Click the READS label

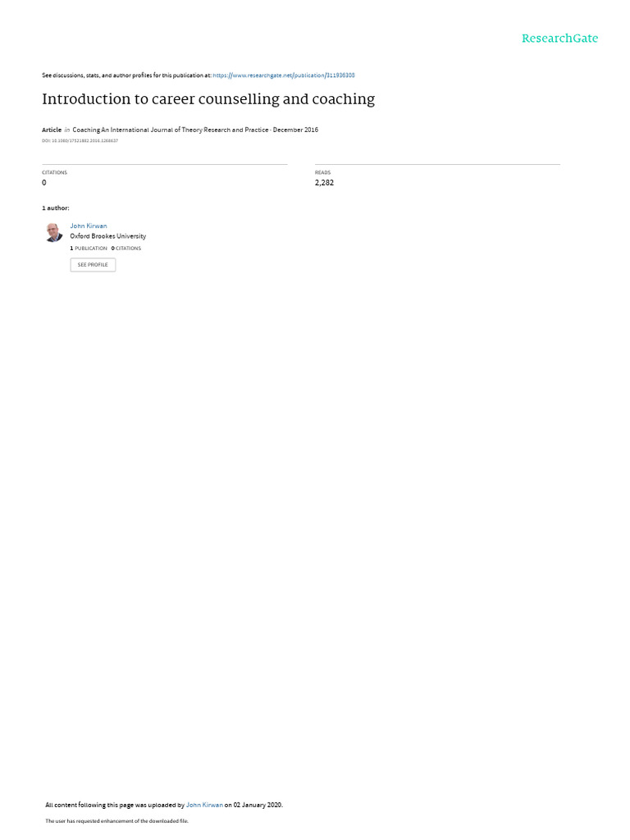point(322,172)
